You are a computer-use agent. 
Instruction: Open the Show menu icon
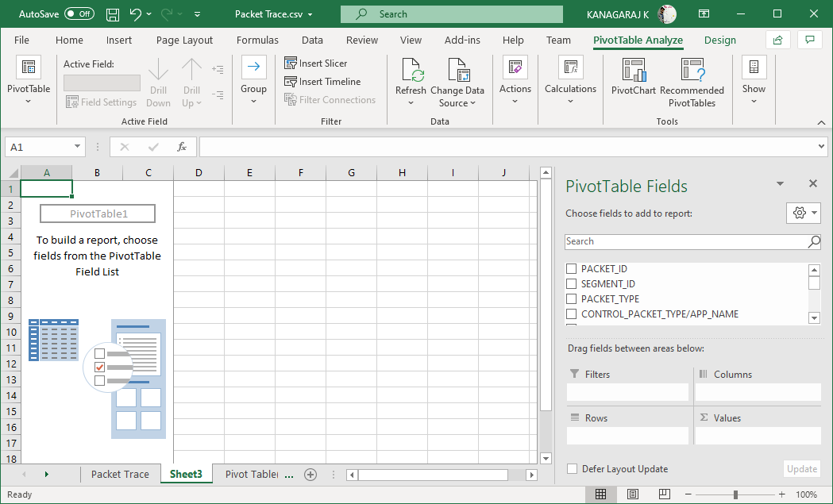pos(754,67)
